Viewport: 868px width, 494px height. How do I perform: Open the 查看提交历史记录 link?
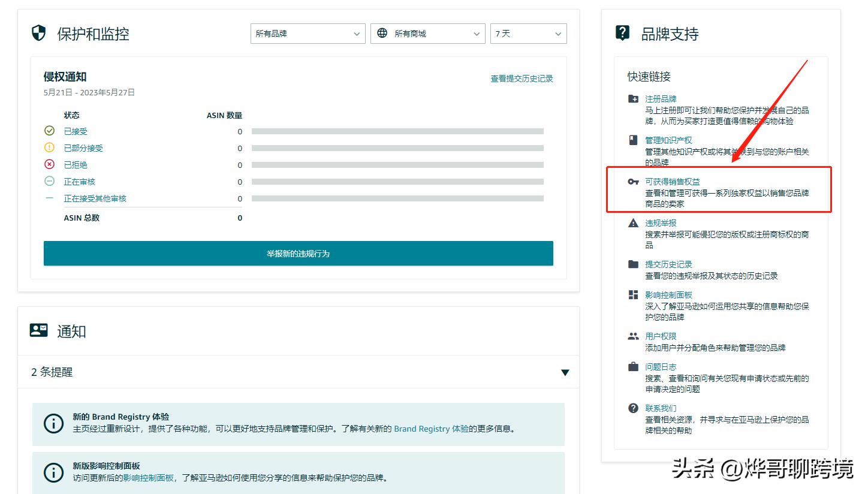point(520,78)
